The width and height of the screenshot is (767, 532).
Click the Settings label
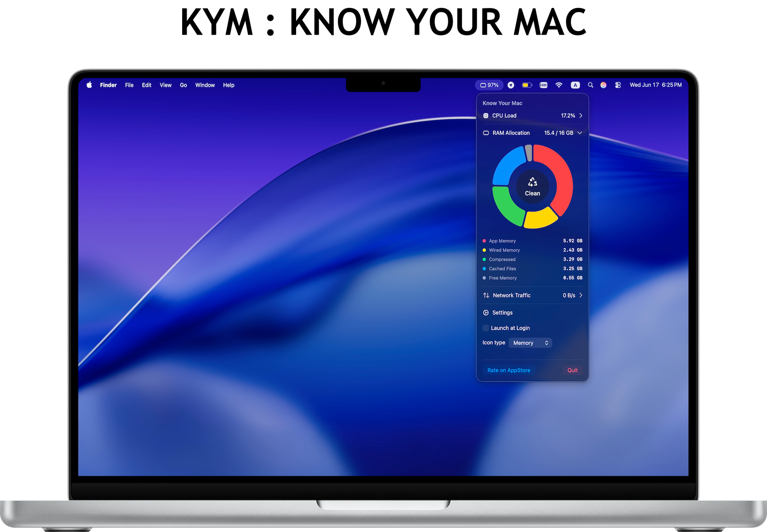coord(502,313)
